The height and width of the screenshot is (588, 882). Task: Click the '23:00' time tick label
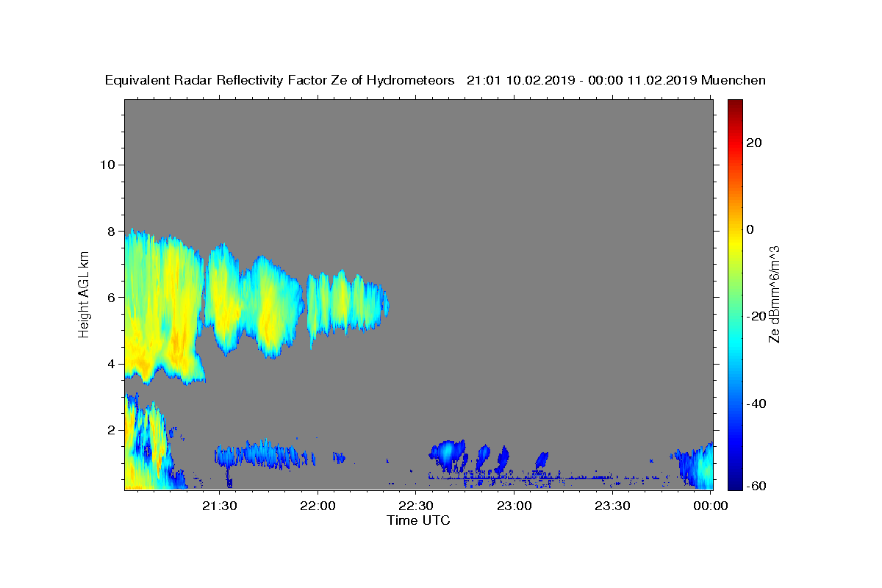[514, 506]
